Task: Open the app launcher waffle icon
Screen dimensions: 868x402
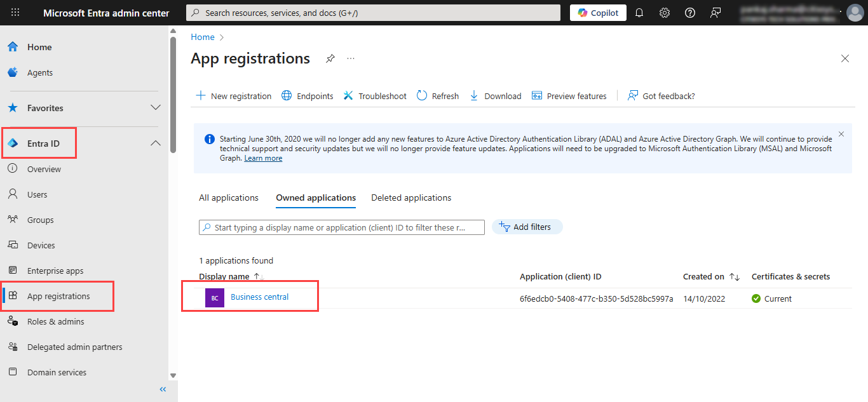Action: 15,13
